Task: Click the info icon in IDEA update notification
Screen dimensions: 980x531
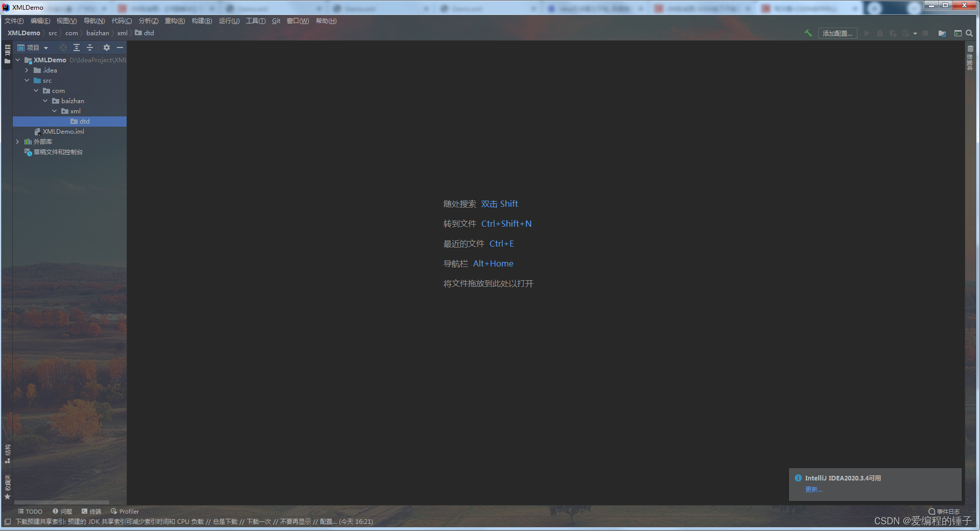Action: point(798,478)
